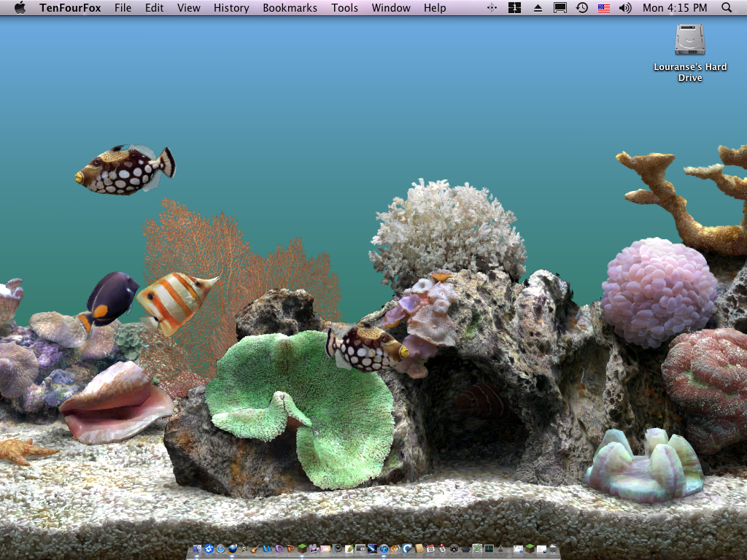Click the Mon 4:15 PM clock
Screen dimensions: 747x560
pyautogui.click(x=675, y=8)
